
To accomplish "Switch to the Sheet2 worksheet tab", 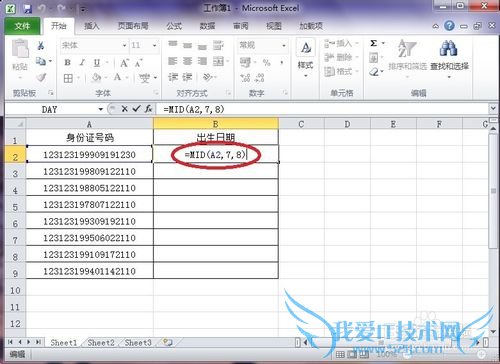I will coord(101,342).
